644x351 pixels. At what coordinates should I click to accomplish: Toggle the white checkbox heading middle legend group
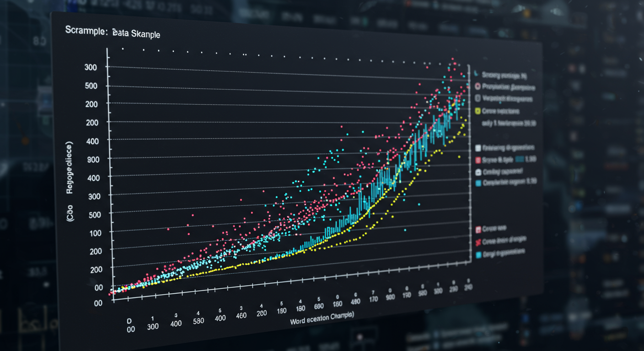pyautogui.click(x=478, y=148)
